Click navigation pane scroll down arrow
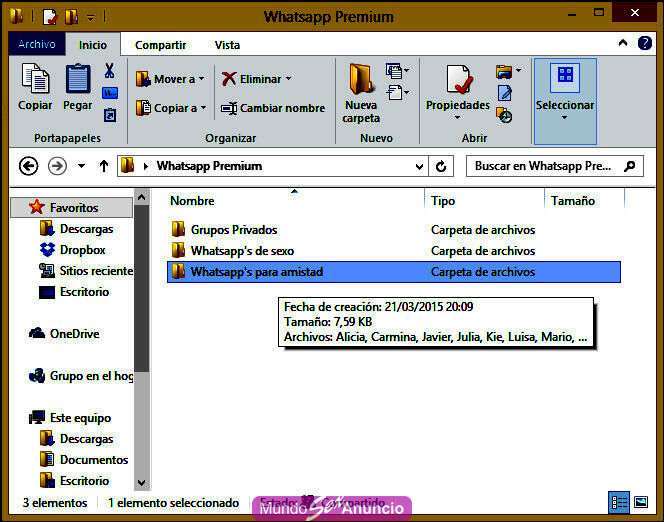Image resolution: width=664 pixels, height=522 pixels. tap(141, 483)
